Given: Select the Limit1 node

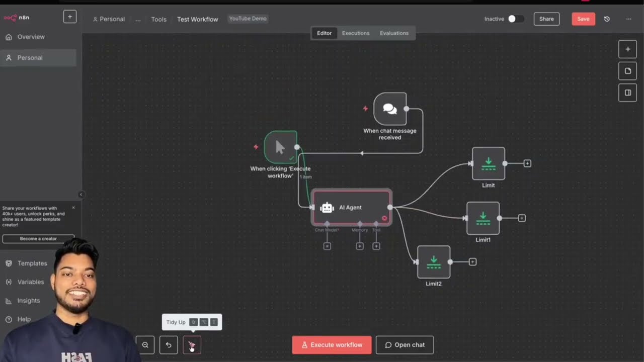Looking at the screenshot, I should [483, 218].
